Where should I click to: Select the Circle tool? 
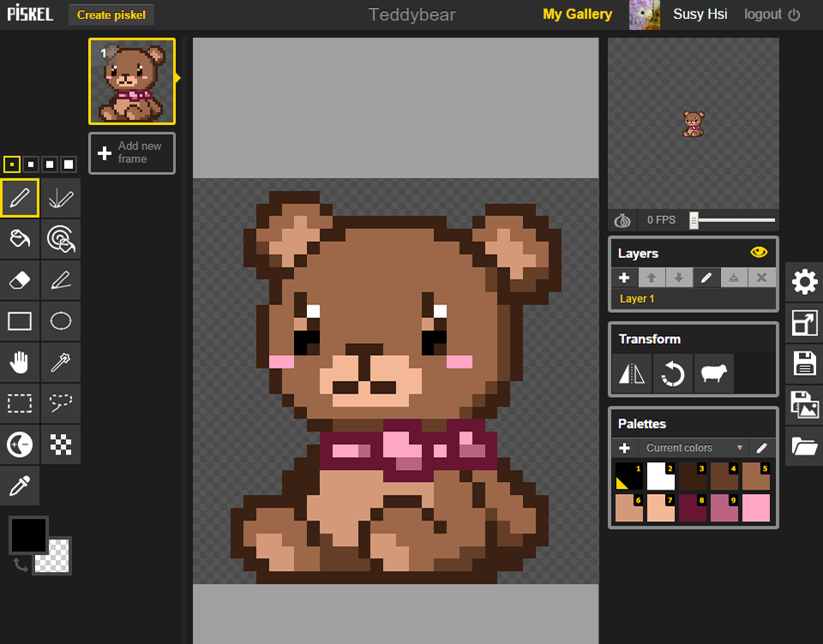pyautogui.click(x=61, y=321)
